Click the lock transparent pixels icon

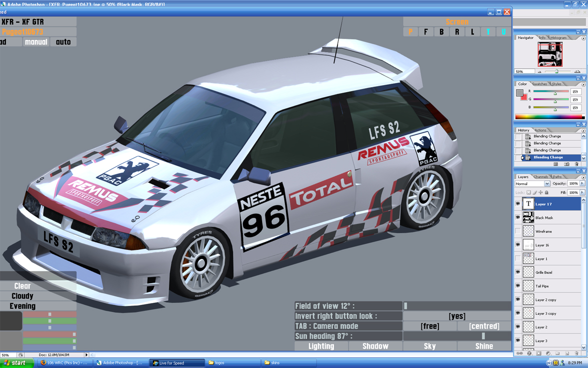coord(529,192)
